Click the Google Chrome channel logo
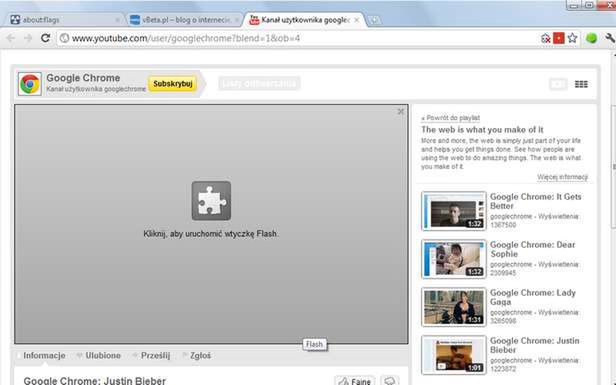This screenshot has height=385, width=616. [29, 84]
